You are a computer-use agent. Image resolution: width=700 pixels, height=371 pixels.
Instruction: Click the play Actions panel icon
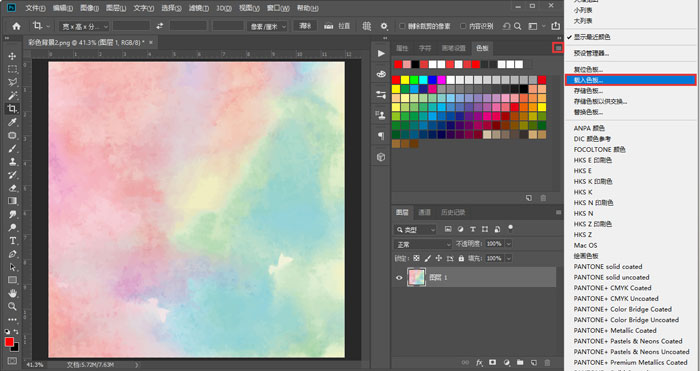click(x=381, y=54)
